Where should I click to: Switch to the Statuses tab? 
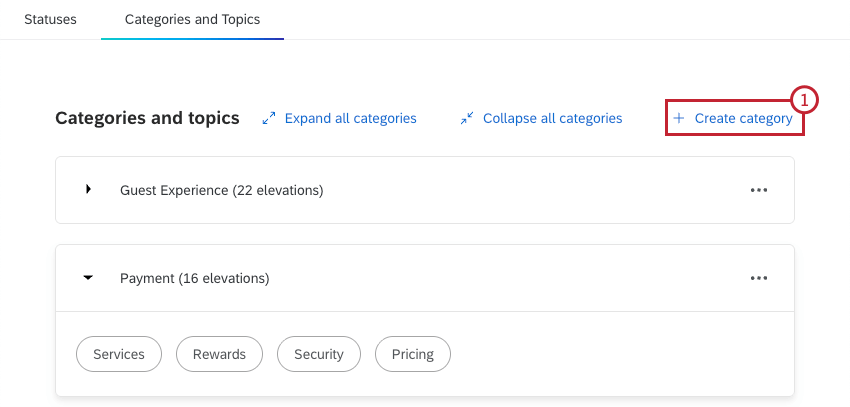pos(50,19)
